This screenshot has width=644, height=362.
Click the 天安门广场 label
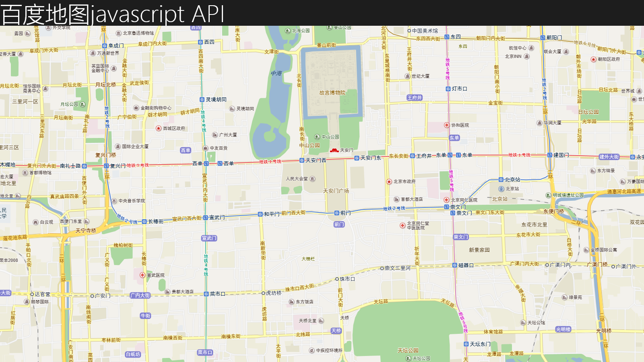[336, 191]
